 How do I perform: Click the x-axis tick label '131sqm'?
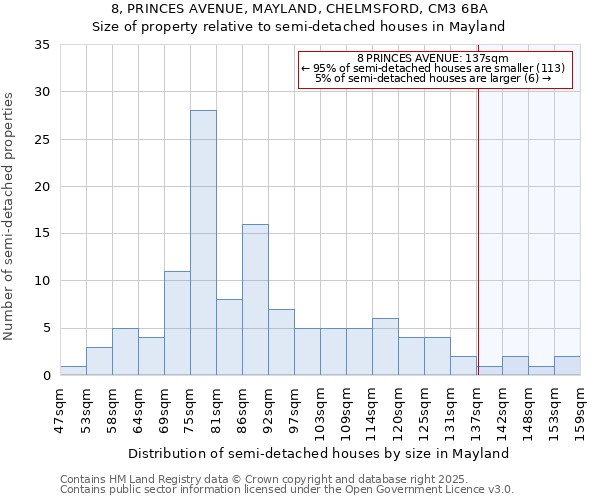tap(450, 415)
